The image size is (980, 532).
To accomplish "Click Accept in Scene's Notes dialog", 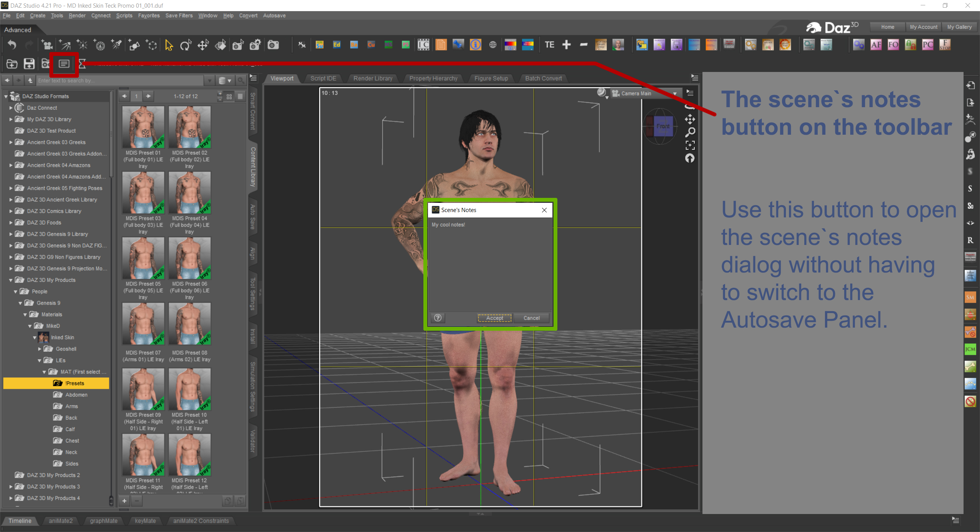I will tap(494, 318).
